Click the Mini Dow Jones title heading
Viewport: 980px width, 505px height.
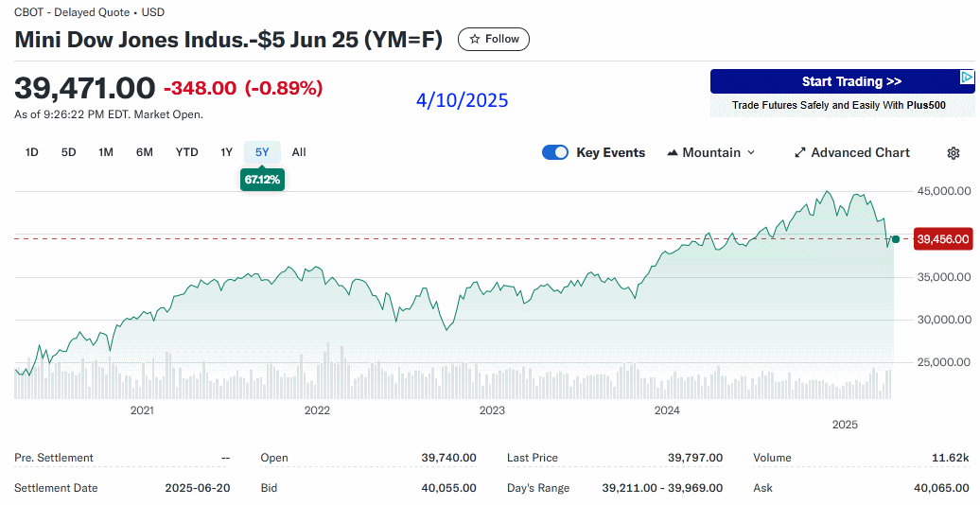click(229, 40)
